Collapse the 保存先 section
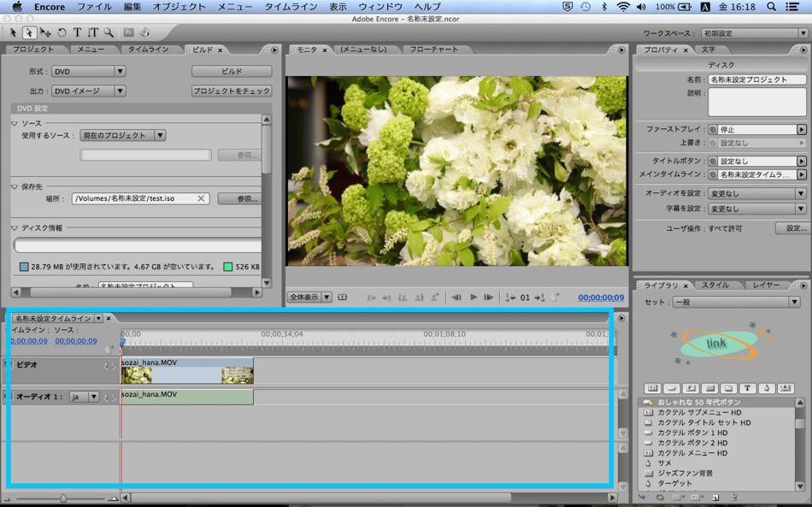The image size is (812, 507). point(15,186)
